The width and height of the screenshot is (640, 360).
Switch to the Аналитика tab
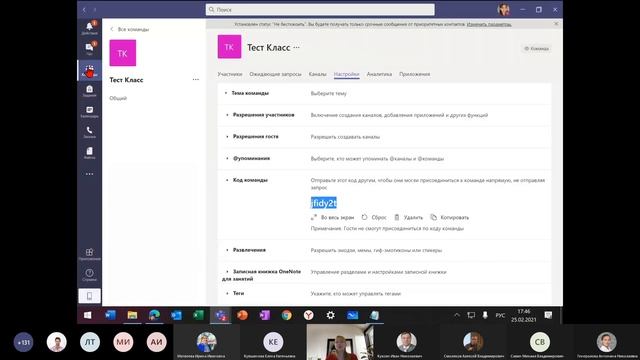[x=379, y=74]
